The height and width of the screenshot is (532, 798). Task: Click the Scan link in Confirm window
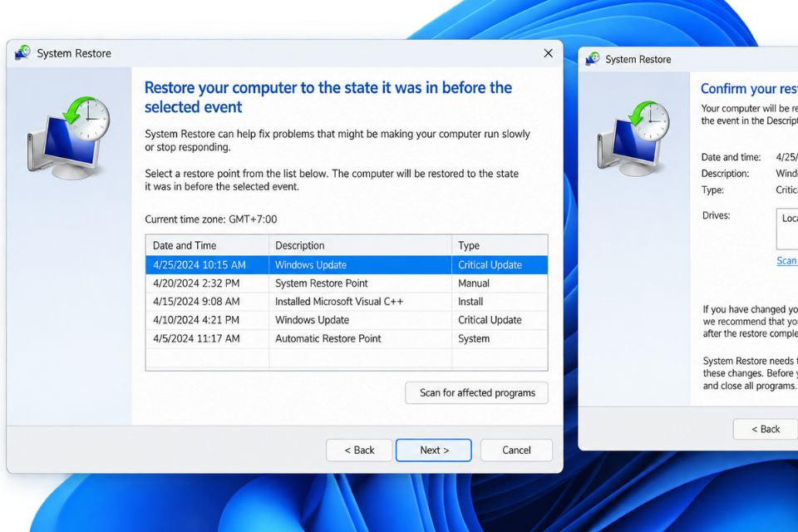click(x=787, y=261)
